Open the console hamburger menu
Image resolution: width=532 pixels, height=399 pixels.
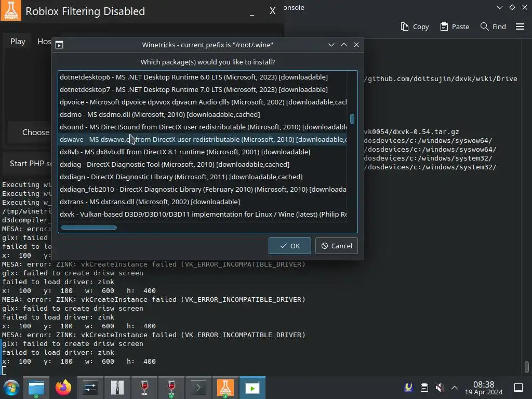tap(520, 26)
